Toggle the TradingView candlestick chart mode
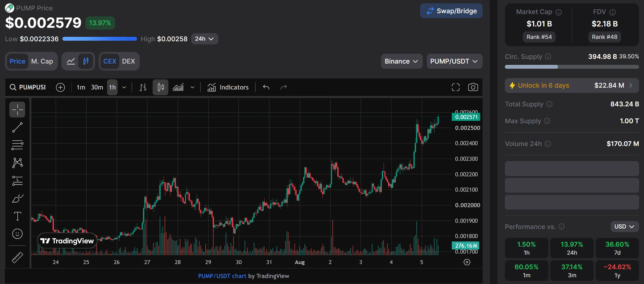This screenshot has height=284, width=644. click(86, 61)
